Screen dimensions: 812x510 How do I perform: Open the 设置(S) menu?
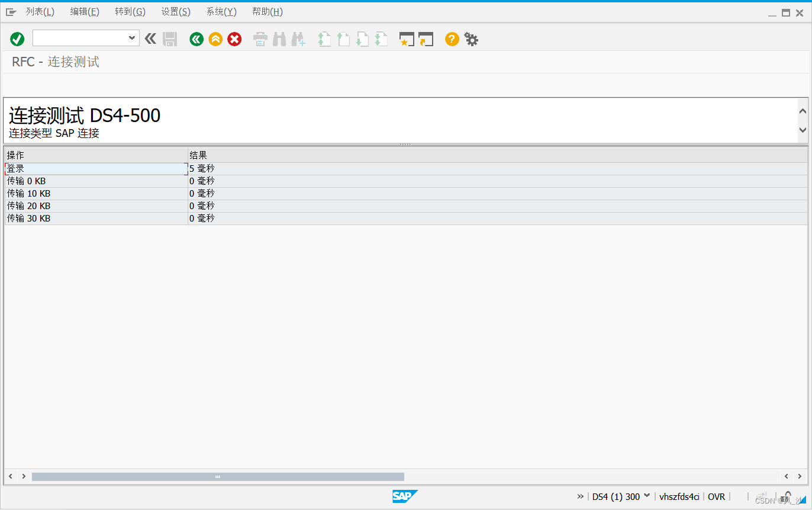[x=176, y=12]
